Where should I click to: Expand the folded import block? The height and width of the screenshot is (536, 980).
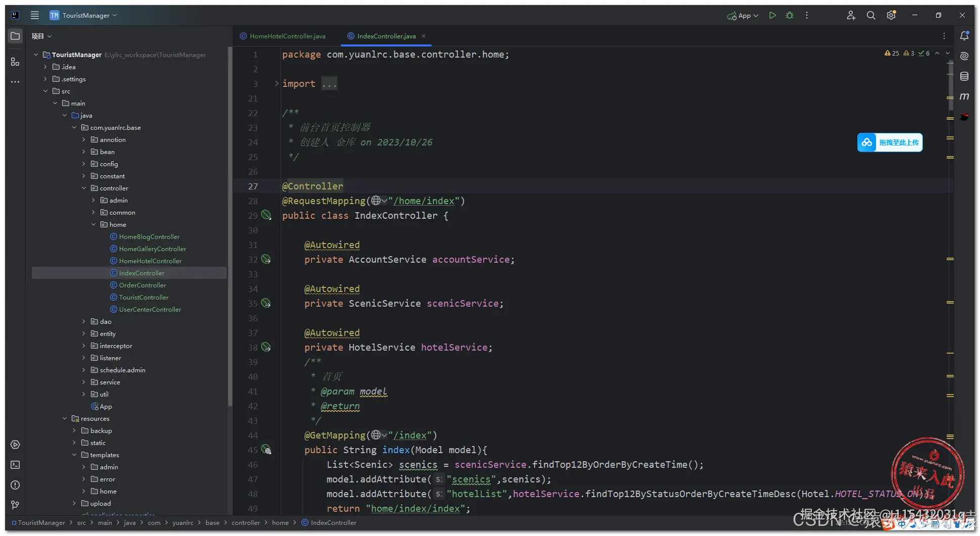tap(277, 83)
